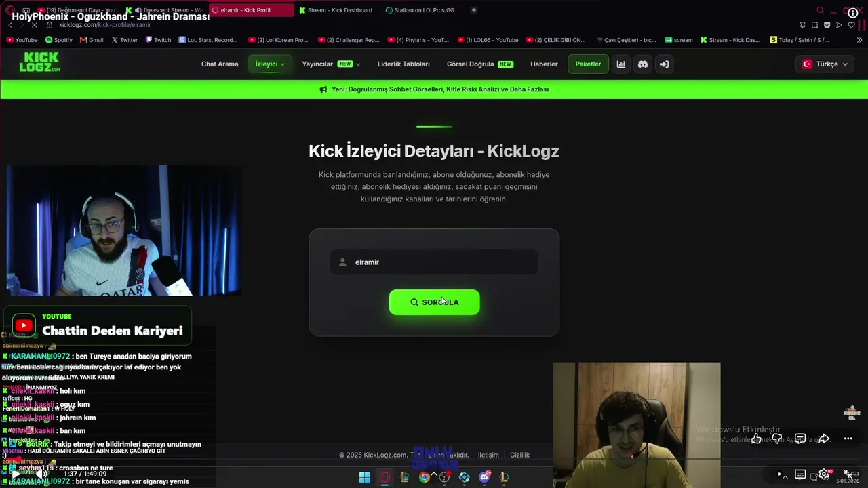
Task: Open the Spotify bookmark
Action: coord(58,40)
